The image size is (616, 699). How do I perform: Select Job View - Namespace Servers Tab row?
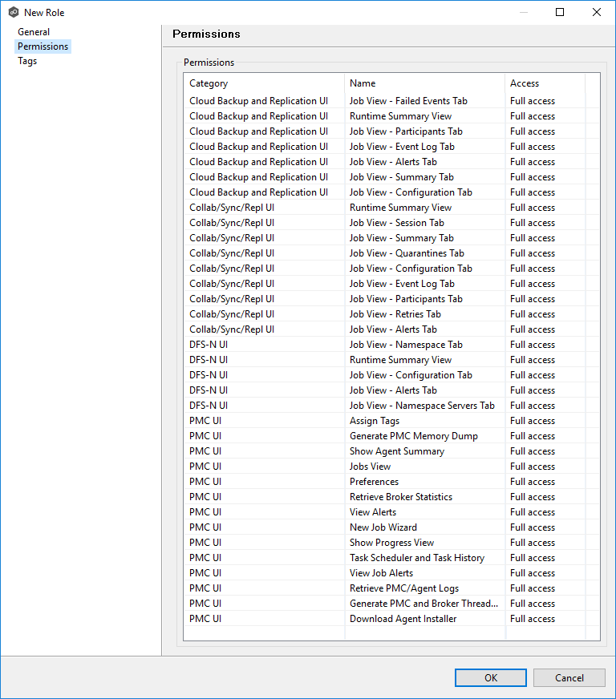coord(422,406)
